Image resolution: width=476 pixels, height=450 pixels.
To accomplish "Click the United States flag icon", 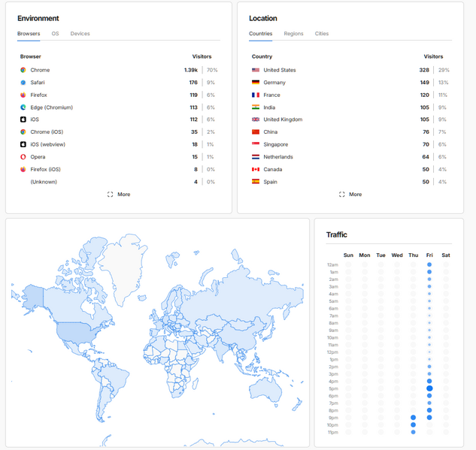I will coord(256,70).
